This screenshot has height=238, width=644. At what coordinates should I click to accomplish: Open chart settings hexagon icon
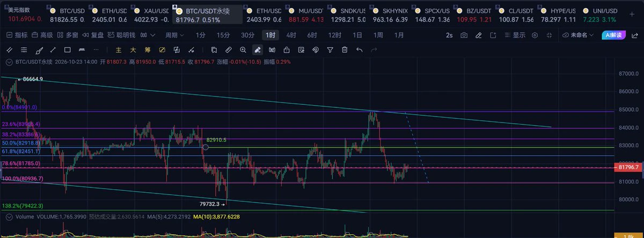click(x=535, y=35)
